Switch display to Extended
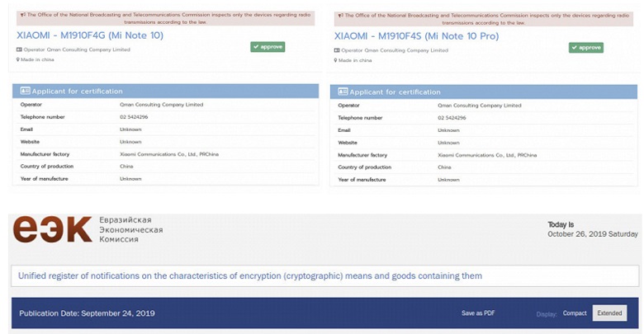644x334 pixels. click(609, 313)
